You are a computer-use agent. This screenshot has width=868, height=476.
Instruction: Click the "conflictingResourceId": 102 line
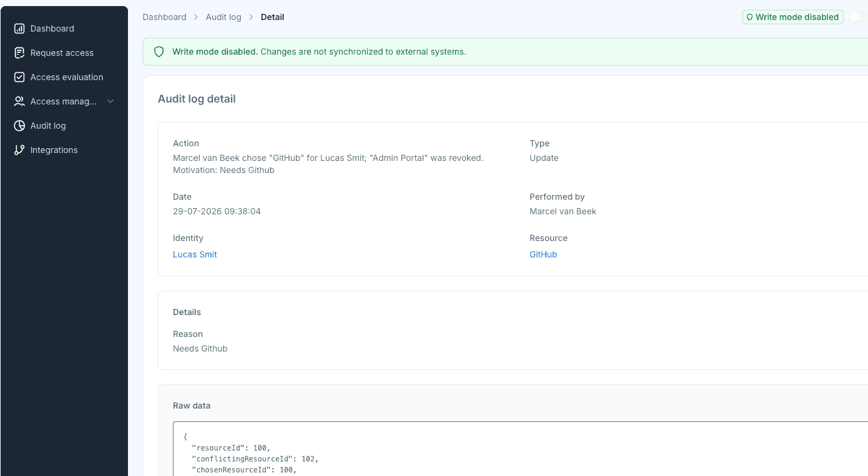click(x=255, y=459)
